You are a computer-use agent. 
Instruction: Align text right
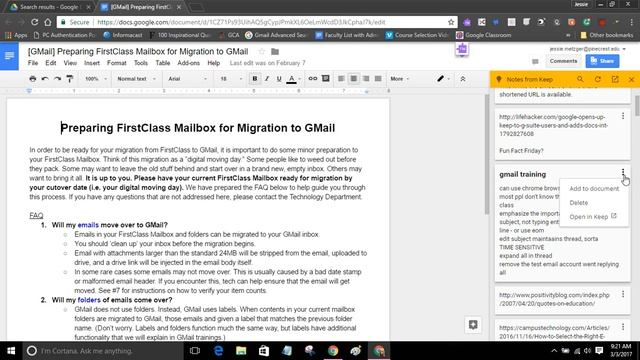366,78
